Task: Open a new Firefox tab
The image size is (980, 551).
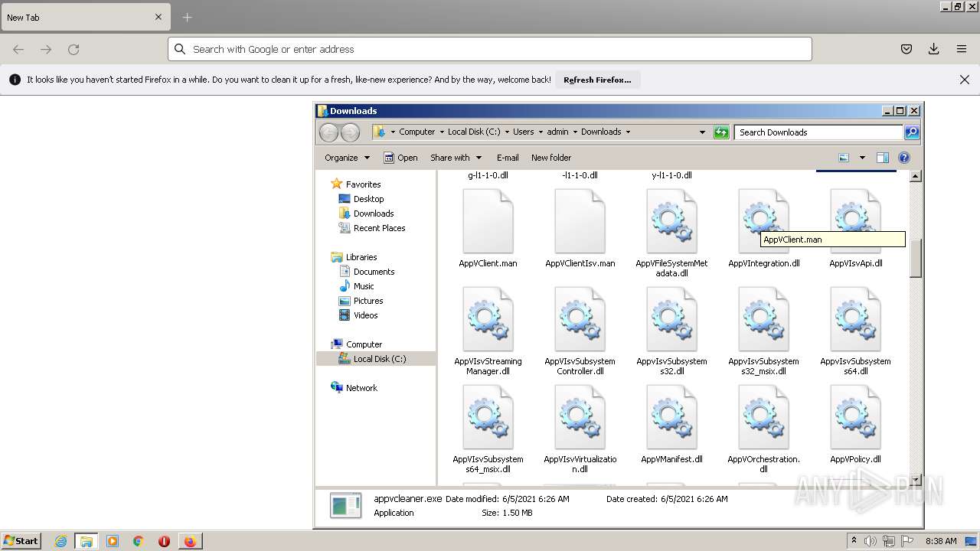Action: 188,17
